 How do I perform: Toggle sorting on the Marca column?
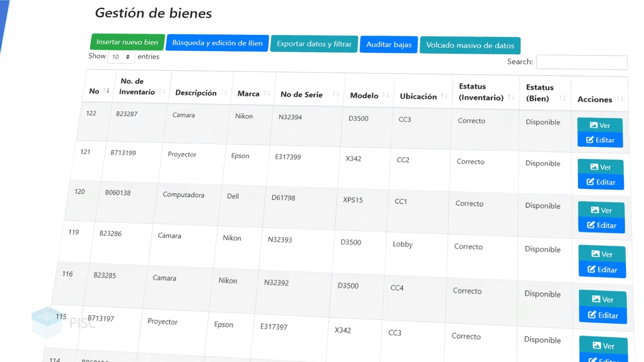pyautogui.click(x=266, y=94)
